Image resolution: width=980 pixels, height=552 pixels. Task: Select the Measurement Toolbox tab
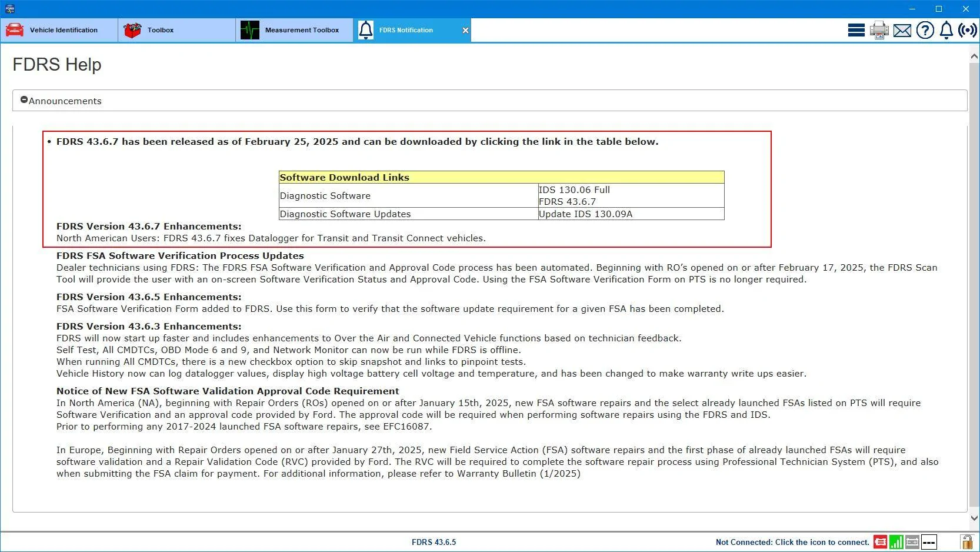coord(294,30)
